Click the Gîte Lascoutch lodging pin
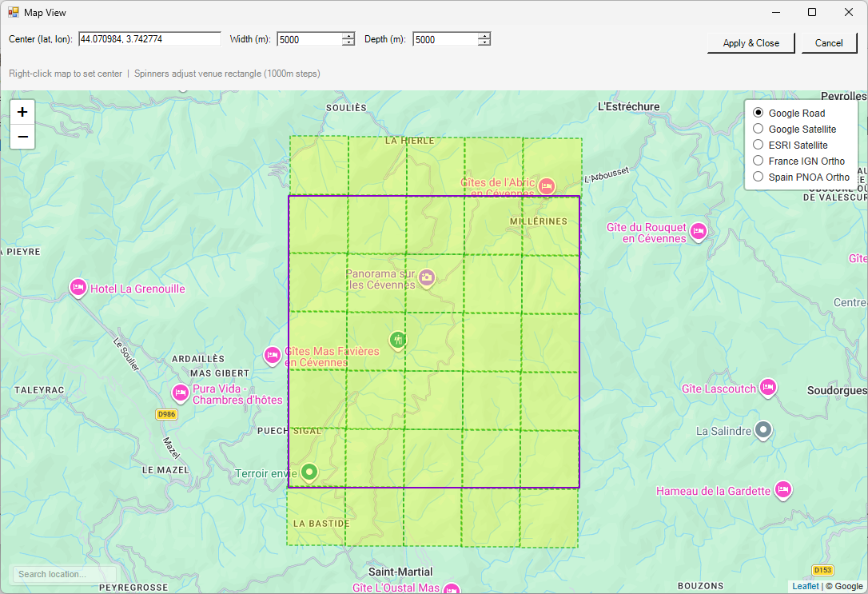Screen dimensions: 868x594 (x=768, y=388)
